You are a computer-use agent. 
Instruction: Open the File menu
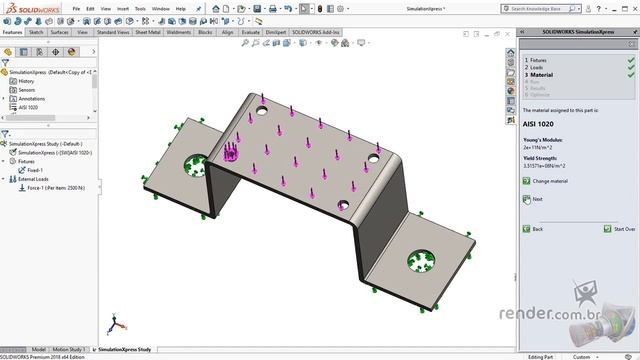coord(76,9)
